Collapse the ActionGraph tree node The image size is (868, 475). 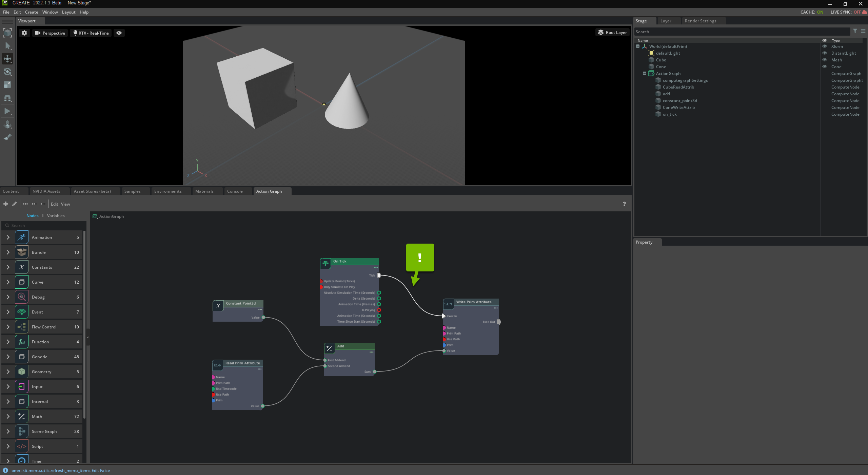pyautogui.click(x=645, y=73)
